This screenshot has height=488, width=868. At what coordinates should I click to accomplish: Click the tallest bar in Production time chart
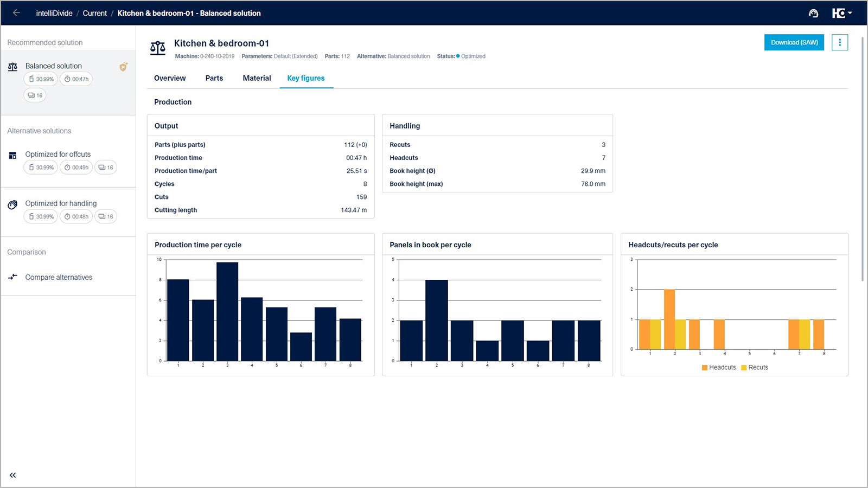point(227,312)
